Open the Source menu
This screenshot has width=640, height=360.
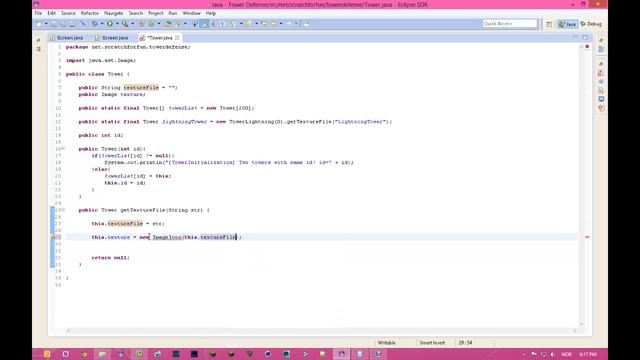tap(68, 13)
